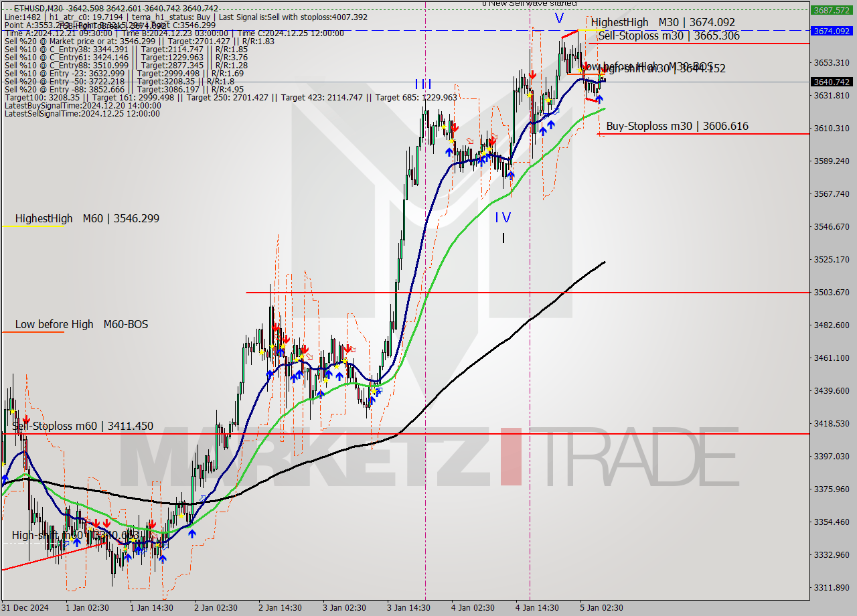Viewport: 857px width, 616px height.
Task: Click the green price tag 3687.572
Action: point(831,10)
